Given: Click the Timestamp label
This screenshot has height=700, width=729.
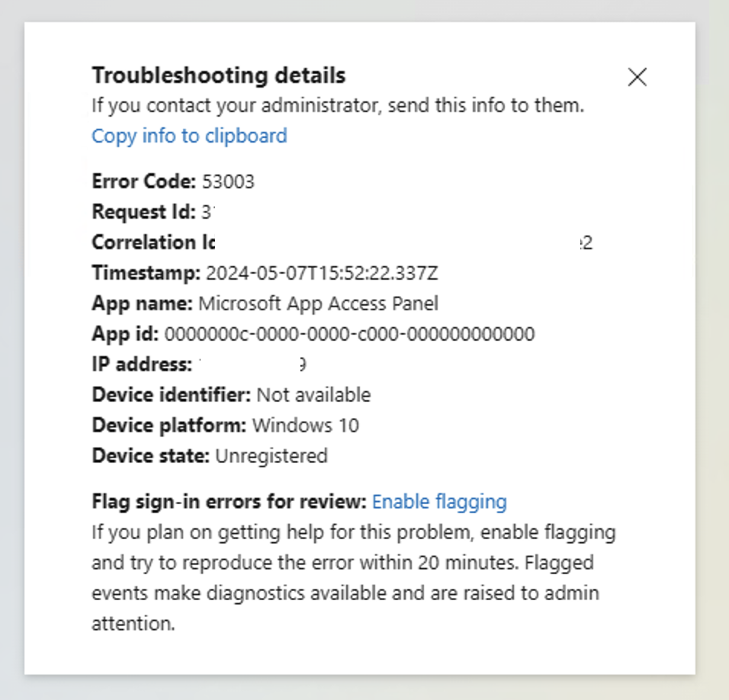Looking at the screenshot, I should tap(146, 273).
